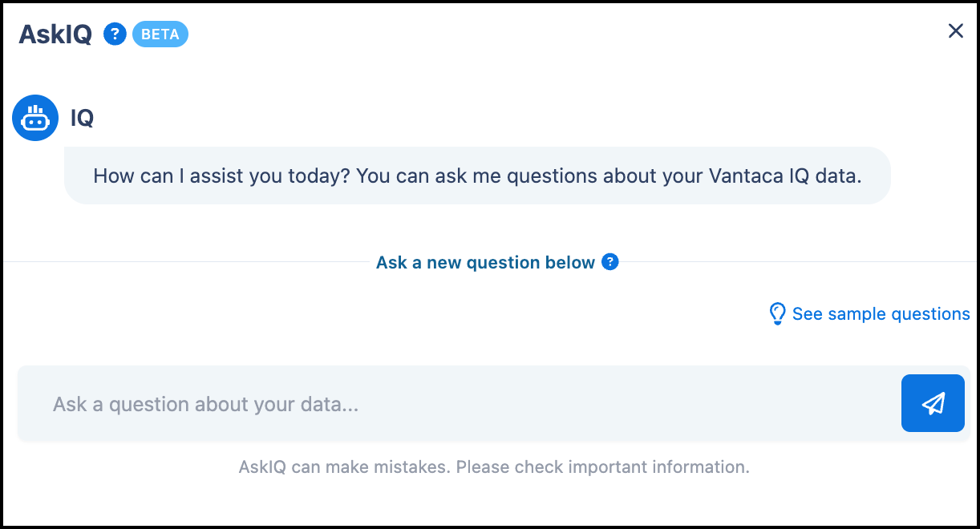
Task: Open the help icon beside AskIQ title
Action: coord(115,34)
